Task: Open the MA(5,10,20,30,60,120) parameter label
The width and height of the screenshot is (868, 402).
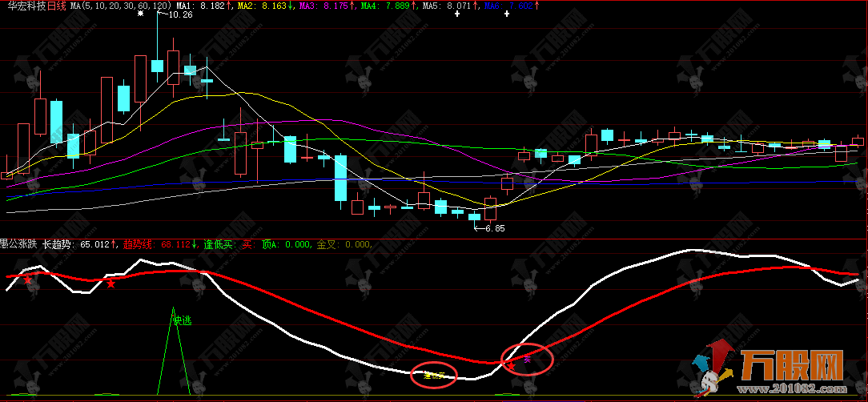Action: click(121, 6)
